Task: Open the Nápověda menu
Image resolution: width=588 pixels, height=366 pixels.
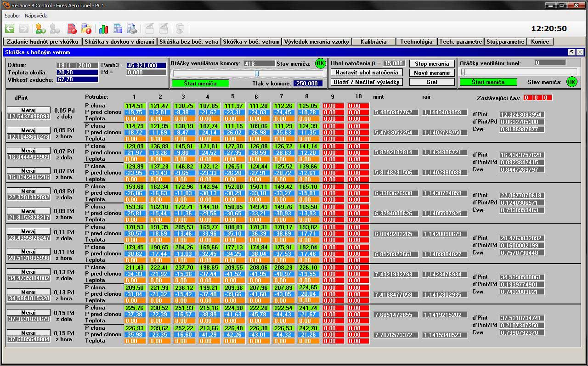Action: click(36, 16)
